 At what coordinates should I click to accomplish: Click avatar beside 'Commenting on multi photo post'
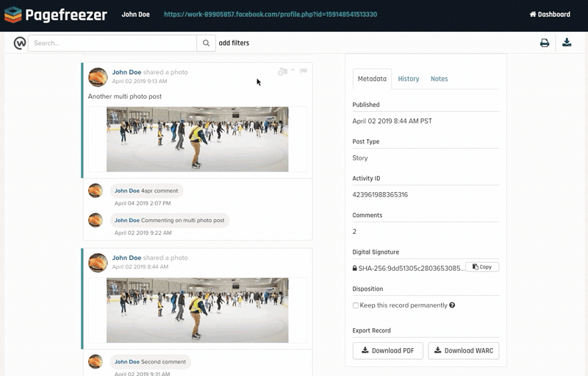point(96,220)
